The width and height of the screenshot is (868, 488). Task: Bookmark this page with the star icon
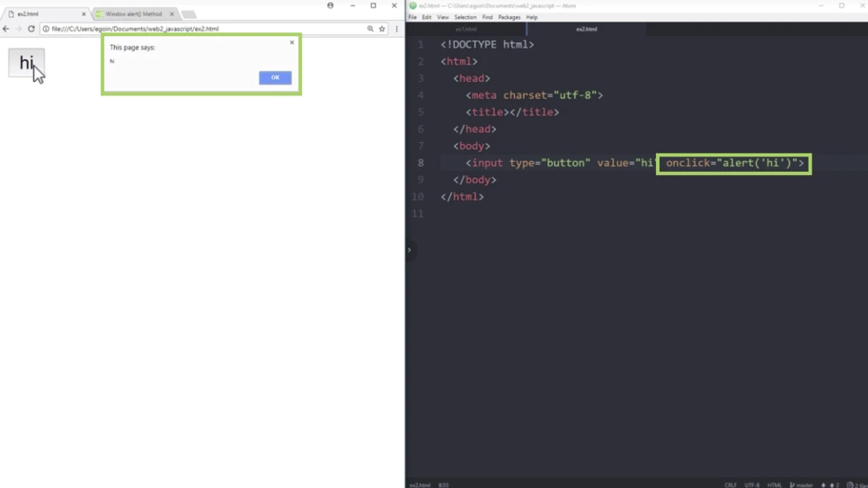(x=382, y=29)
